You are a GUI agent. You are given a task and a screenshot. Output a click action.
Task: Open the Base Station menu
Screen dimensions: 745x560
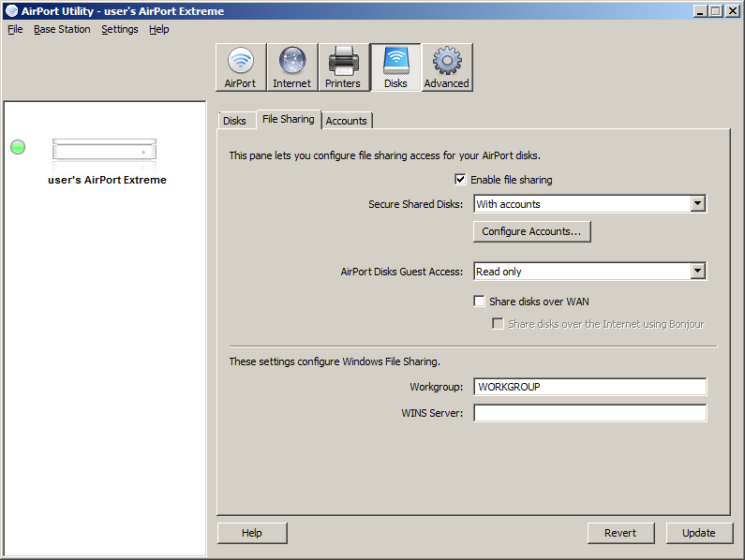(62, 29)
